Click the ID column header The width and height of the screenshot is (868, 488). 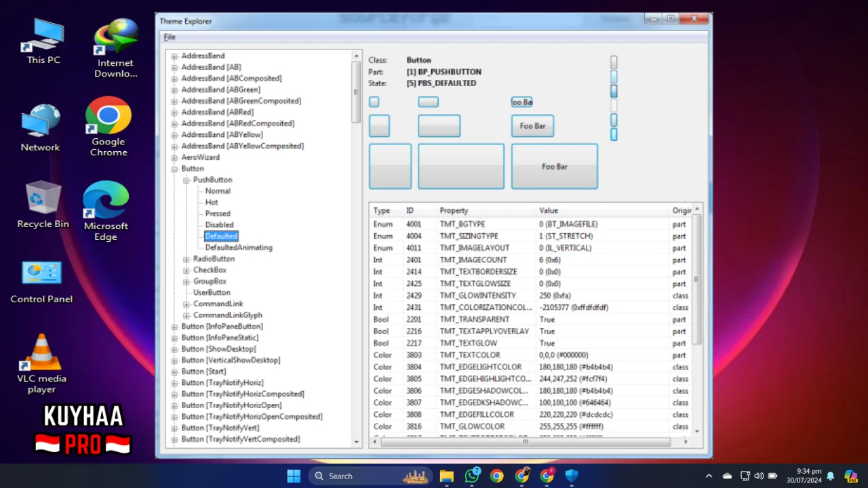[419, 211]
